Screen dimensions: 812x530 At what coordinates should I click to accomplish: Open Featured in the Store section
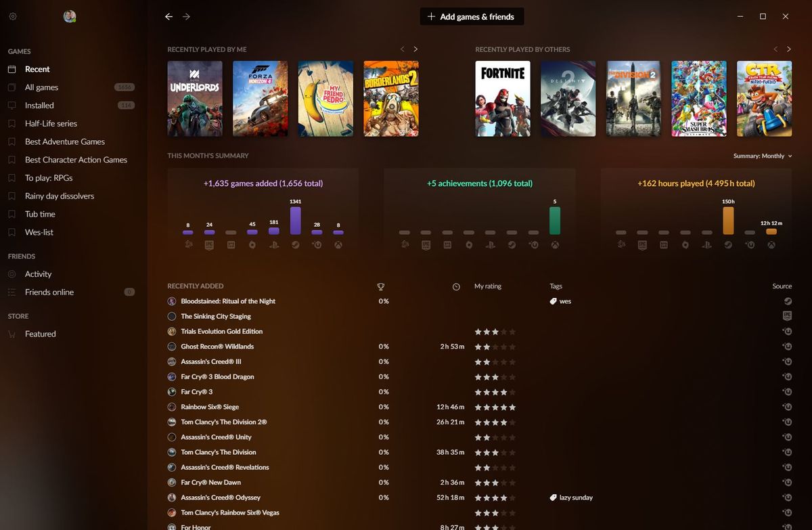coord(40,333)
